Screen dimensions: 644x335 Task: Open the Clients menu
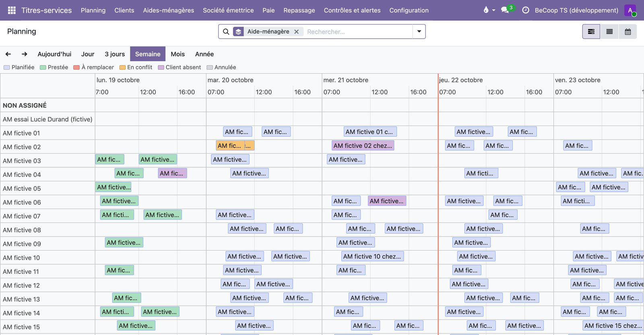tap(124, 10)
